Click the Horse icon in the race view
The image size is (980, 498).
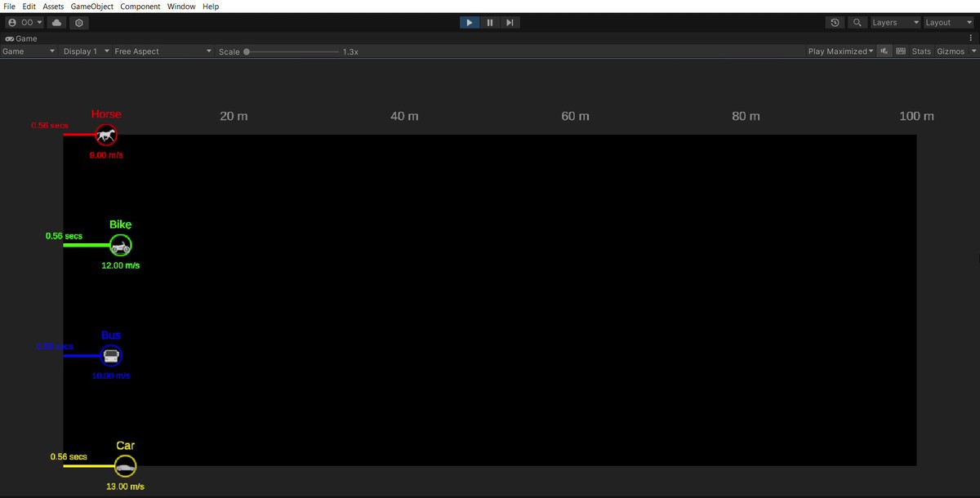click(106, 135)
